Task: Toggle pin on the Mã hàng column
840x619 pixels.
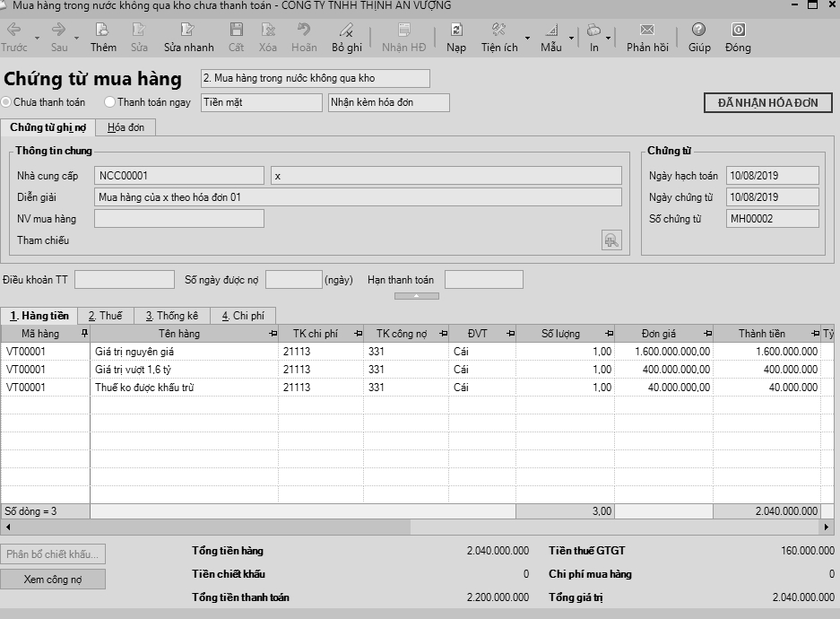Action: 84,334
